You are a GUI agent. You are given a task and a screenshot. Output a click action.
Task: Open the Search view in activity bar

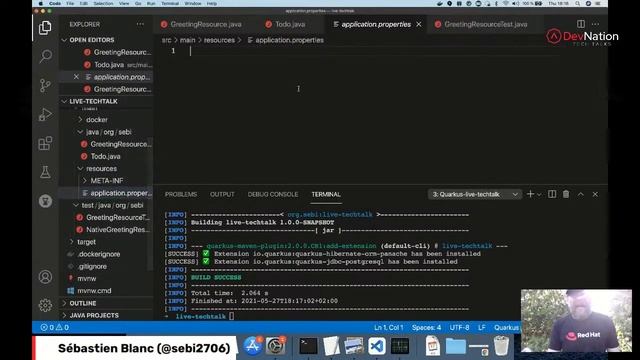(45, 56)
